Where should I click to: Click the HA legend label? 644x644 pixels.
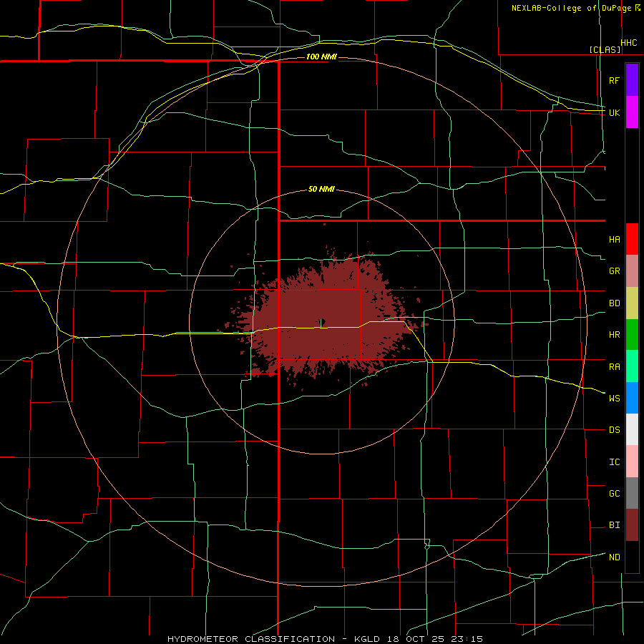pos(614,240)
